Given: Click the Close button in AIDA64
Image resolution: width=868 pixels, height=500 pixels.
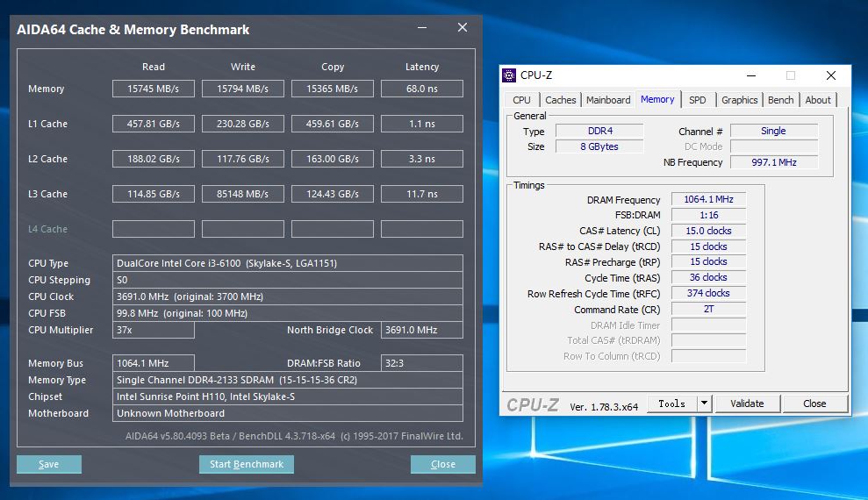Looking at the screenshot, I should coord(443,464).
